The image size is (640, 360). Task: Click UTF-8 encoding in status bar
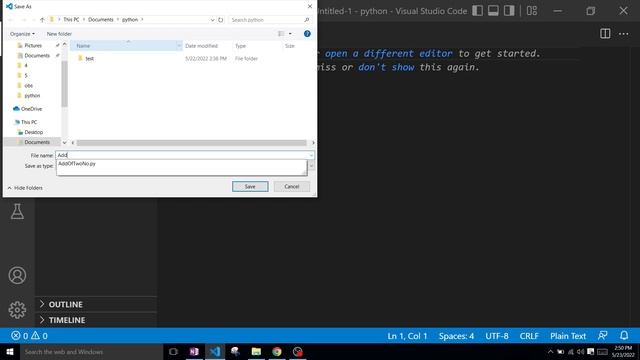click(x=497, y=336)
